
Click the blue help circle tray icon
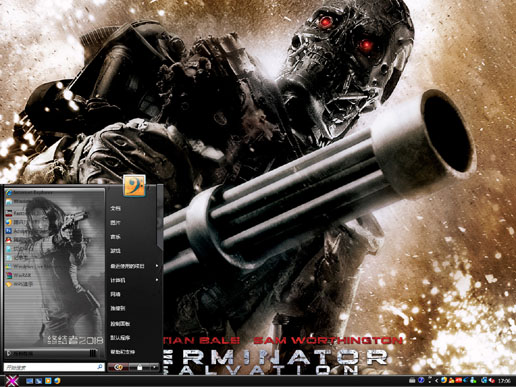421,380
